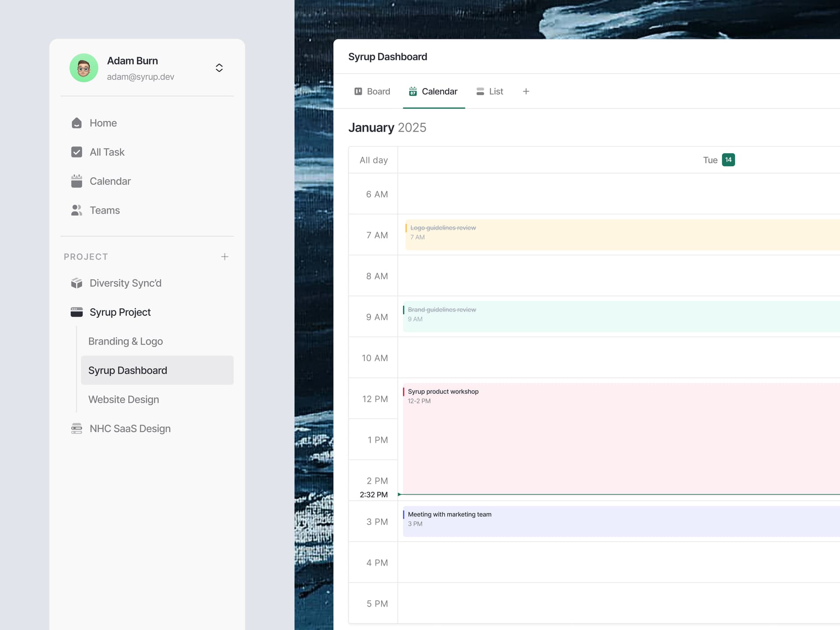Image resolution: width=840 pixels, height=630 pixels.
Task: Open Calendar from the sidebar icon
Action: click(77, 181)
